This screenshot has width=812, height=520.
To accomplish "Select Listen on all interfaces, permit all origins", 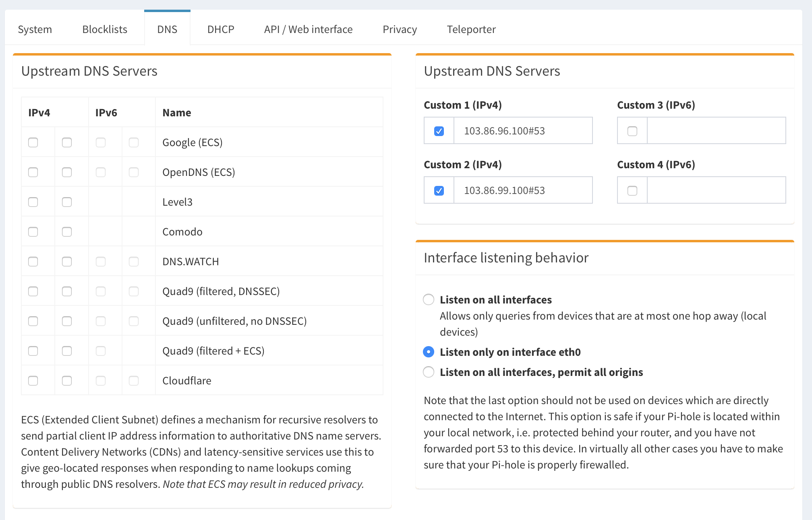I will [428, 372].
